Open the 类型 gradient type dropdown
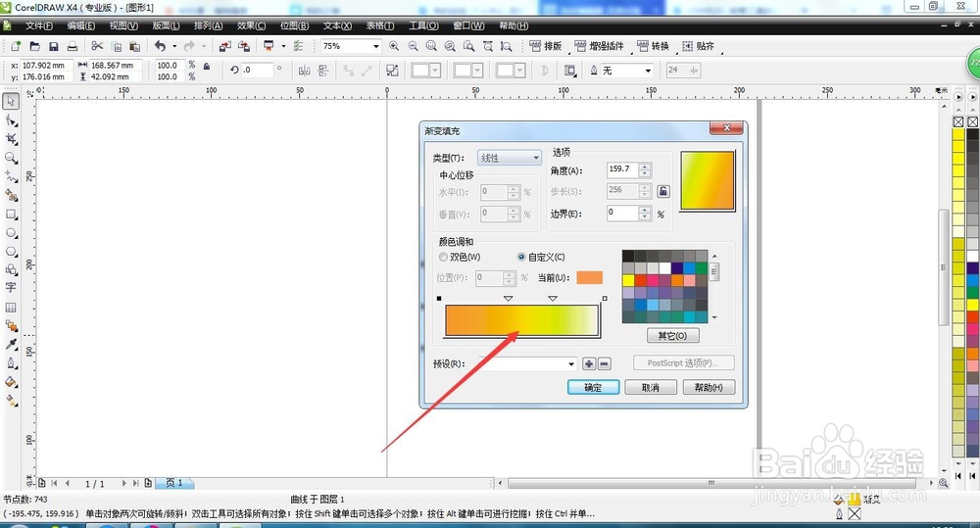Screen dimensions: 980x528 tap(510, 158)
